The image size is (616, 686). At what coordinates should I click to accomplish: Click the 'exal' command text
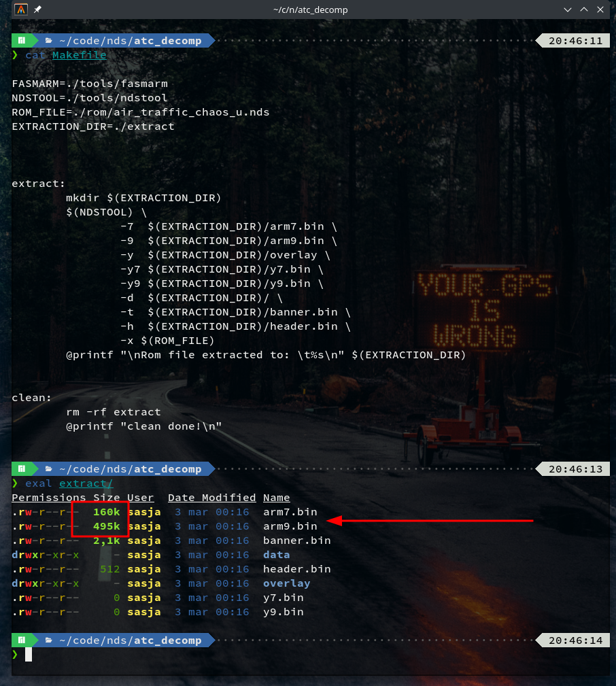39,483
